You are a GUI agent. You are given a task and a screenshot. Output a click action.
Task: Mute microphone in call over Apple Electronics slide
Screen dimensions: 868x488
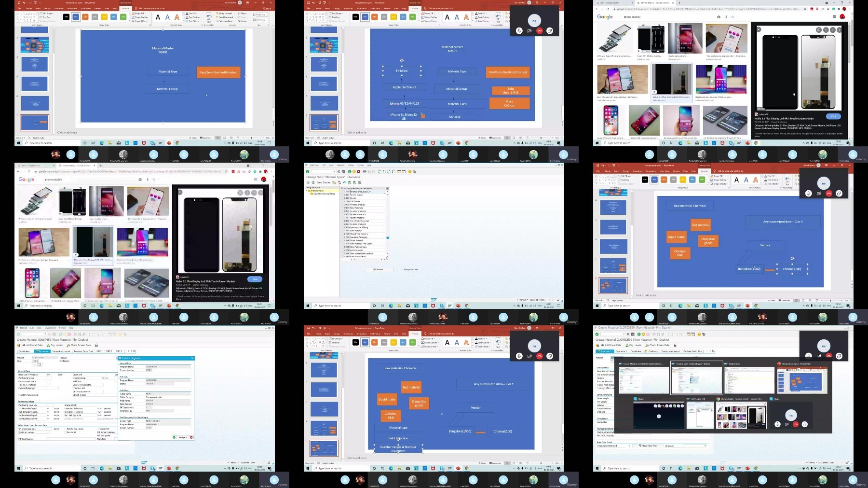[519, 30]
